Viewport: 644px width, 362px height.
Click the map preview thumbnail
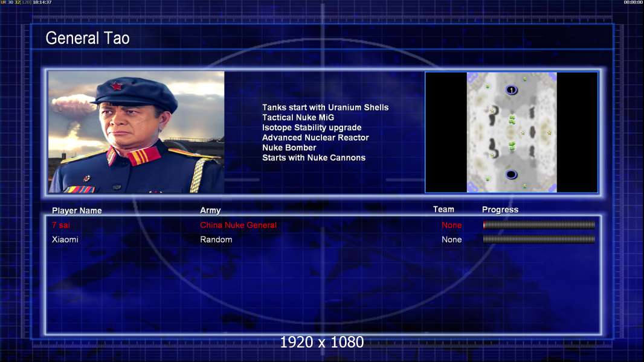click(511, 132)
